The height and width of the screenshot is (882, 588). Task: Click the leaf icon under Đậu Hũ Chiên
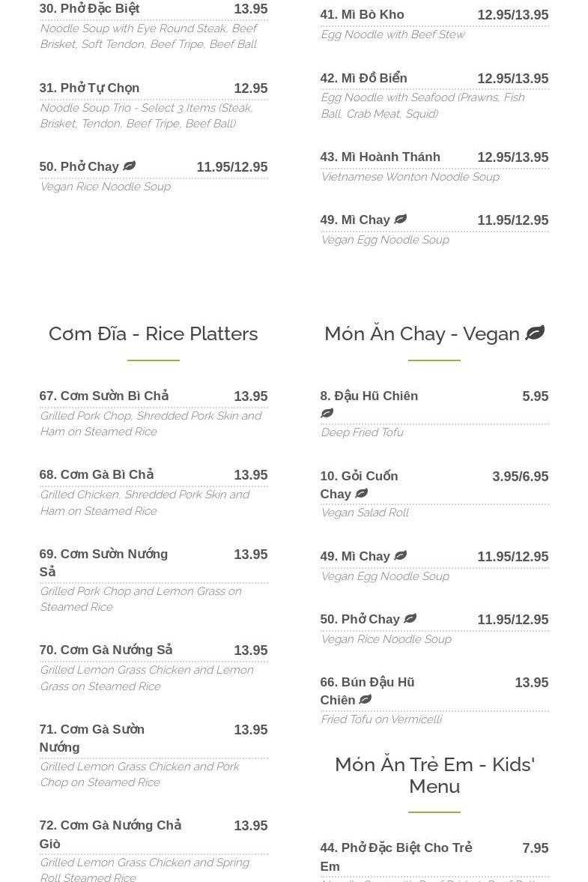coord(327,414)
